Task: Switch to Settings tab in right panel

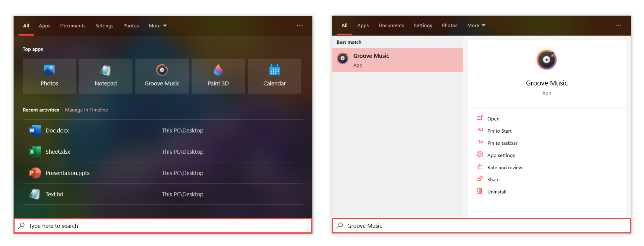Action: pos(423,25)
